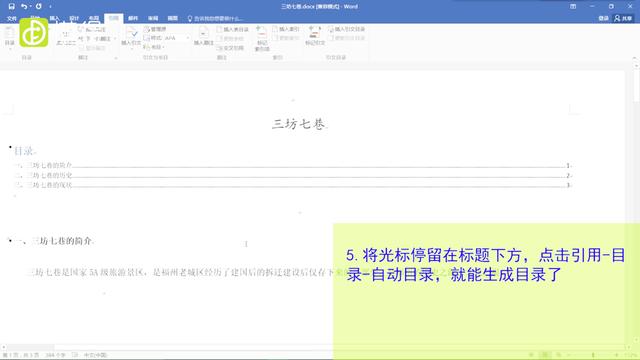Switch to the 插入 ribbon tab
Viewport: 640px width, 360px height.
tap(54, 18)
